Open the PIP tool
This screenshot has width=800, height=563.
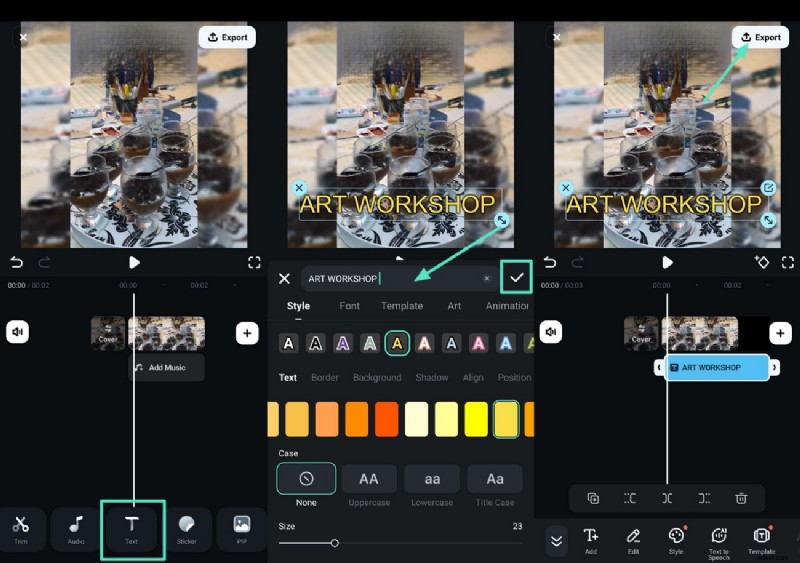click(x=241, y=528)
